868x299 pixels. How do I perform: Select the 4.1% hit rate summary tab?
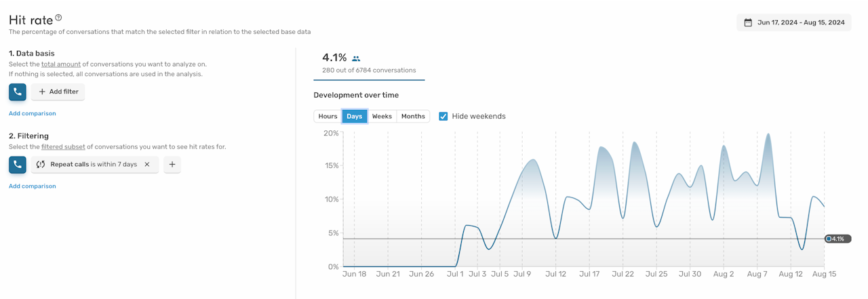click(369, 64)
